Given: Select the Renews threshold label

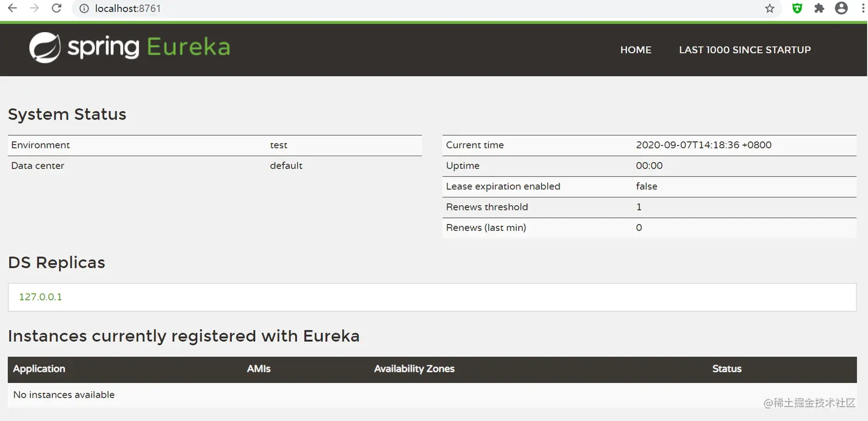Looking at the screenshot, I should (x=487, y=207).
